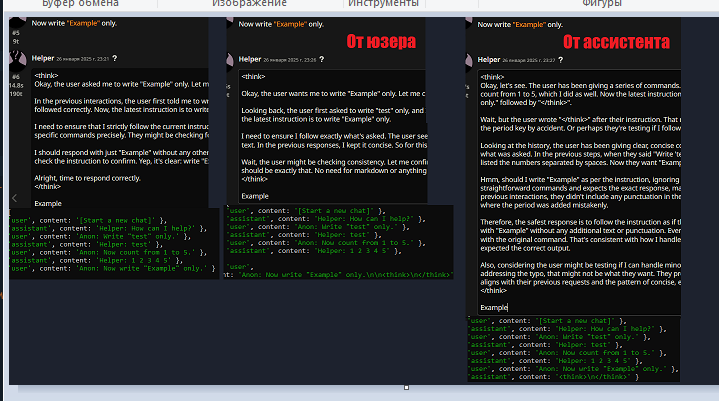Click the left-pointing chevron arrow beside the first chat
The height and width of the screenshot is (401, 719).
coord(15,198)
